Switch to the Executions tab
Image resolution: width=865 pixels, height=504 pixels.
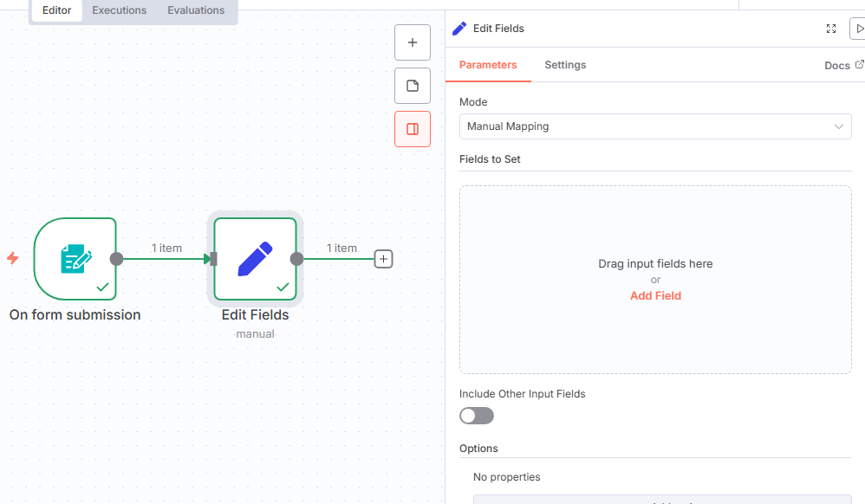[x=120, y=10]
